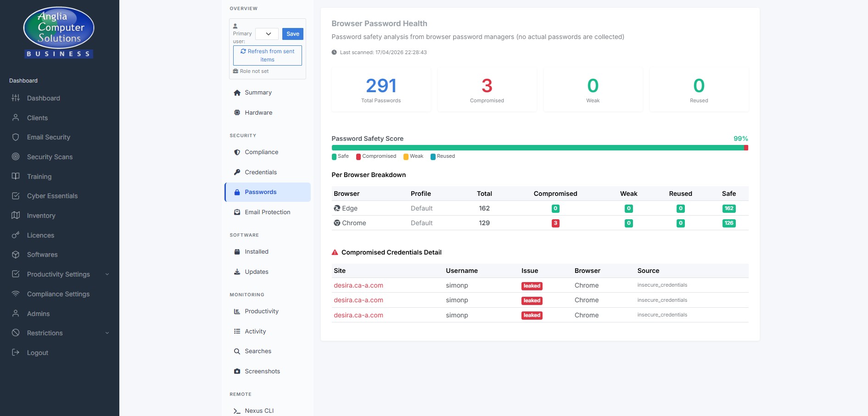
Task: Open the Compliance shield section
Action: click(237, 152)
